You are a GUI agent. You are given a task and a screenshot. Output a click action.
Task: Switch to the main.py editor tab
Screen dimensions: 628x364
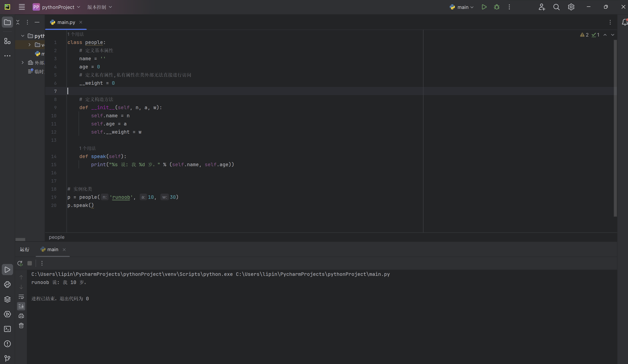pos(66,22)
